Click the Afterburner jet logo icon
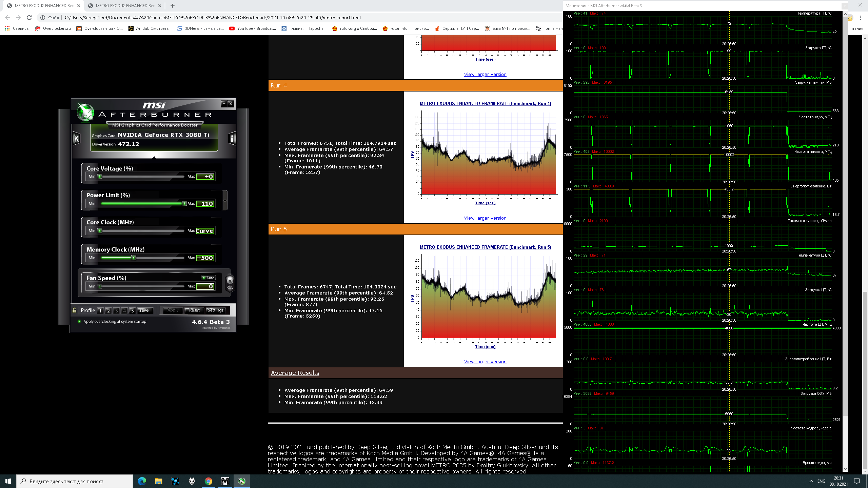 (x=85, y=112)
